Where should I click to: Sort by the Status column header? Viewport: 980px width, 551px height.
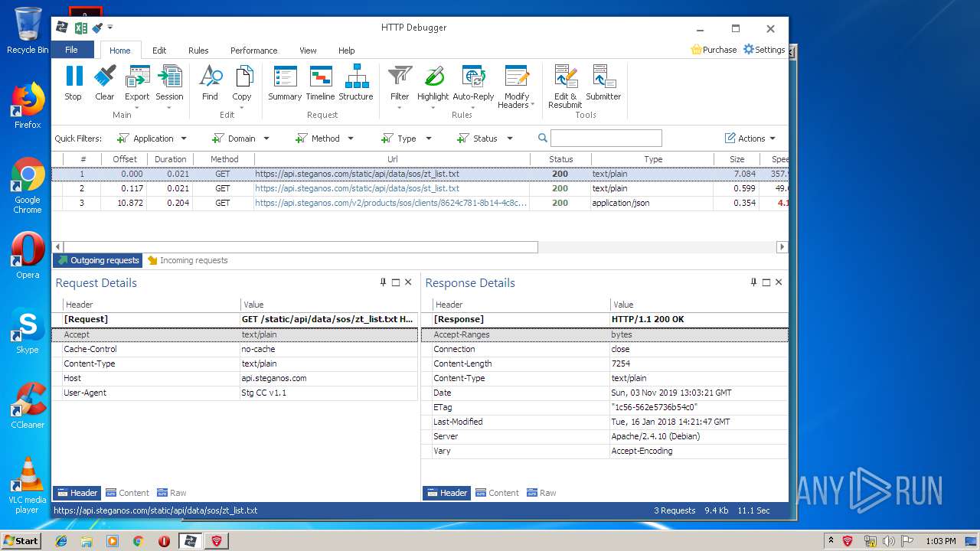coord(560,159)
